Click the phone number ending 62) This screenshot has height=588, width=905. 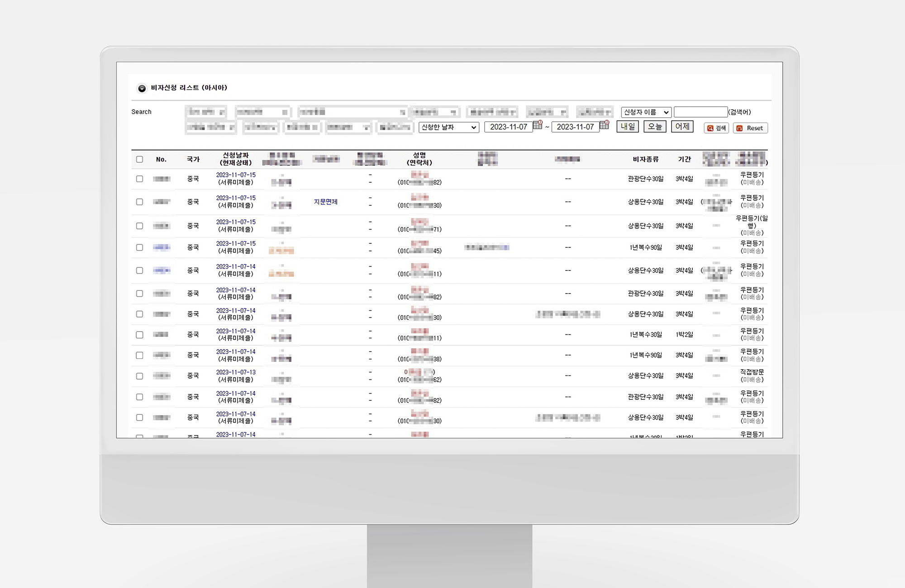coord(419,380)
